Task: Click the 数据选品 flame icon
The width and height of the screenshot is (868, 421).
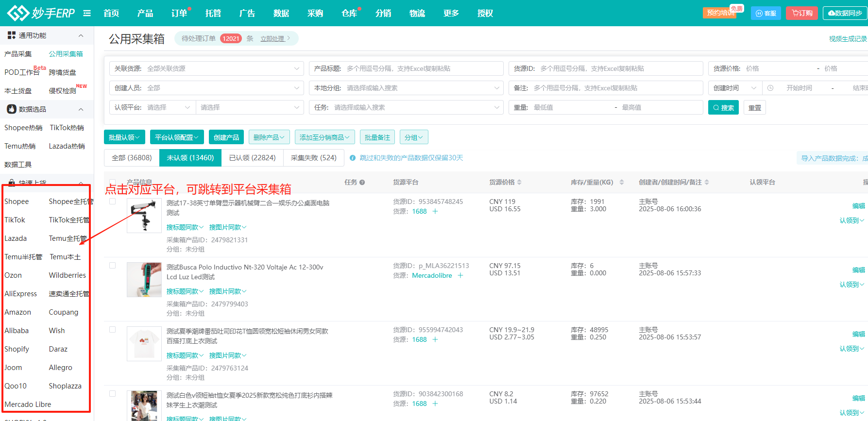Action: click(x=12, y=109)
